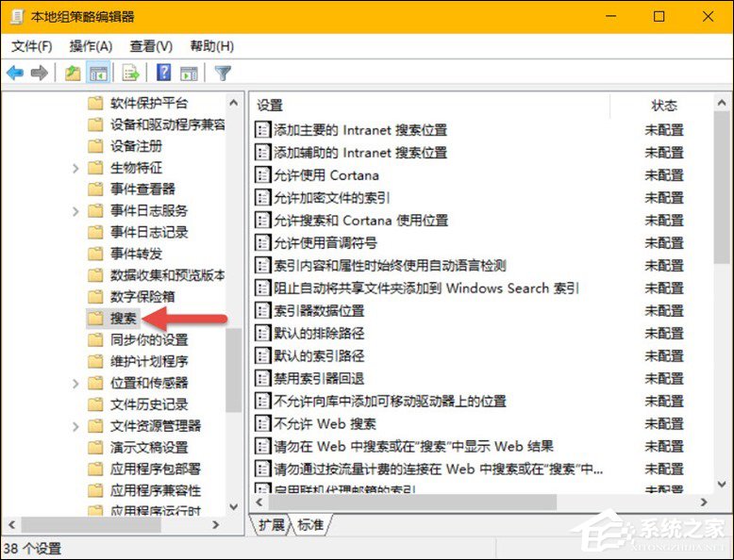Sort by the 状态 column header

(664, 106)
